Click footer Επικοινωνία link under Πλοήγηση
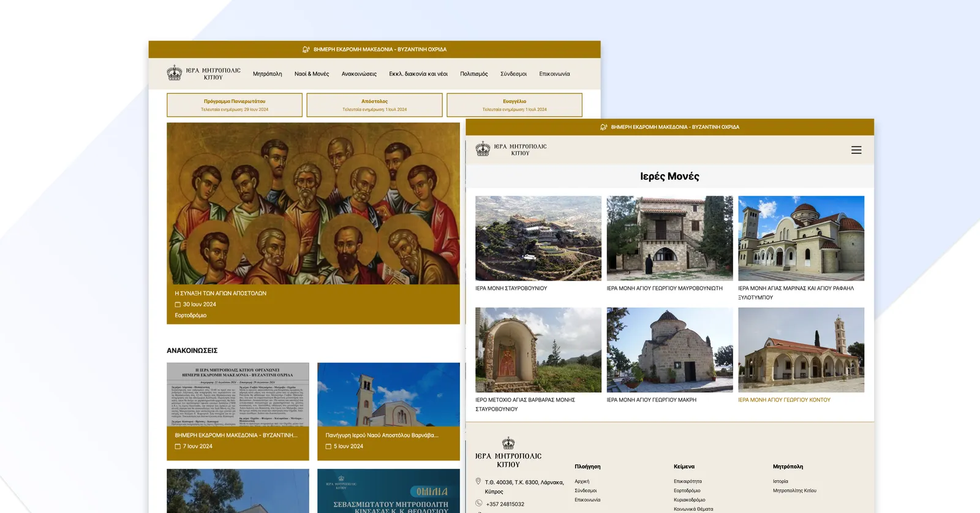This screenshot has height=513, width=980. click(587, 500)
